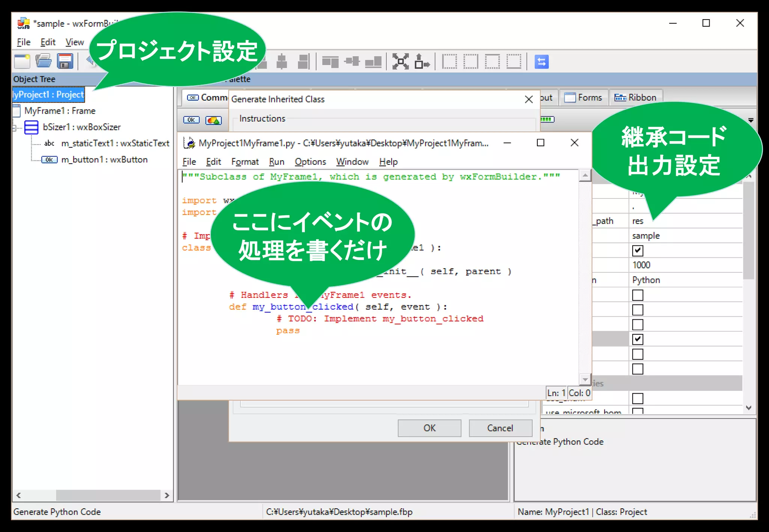Switch to the Forms palette tab
The image size is (769, 532).
584,98
